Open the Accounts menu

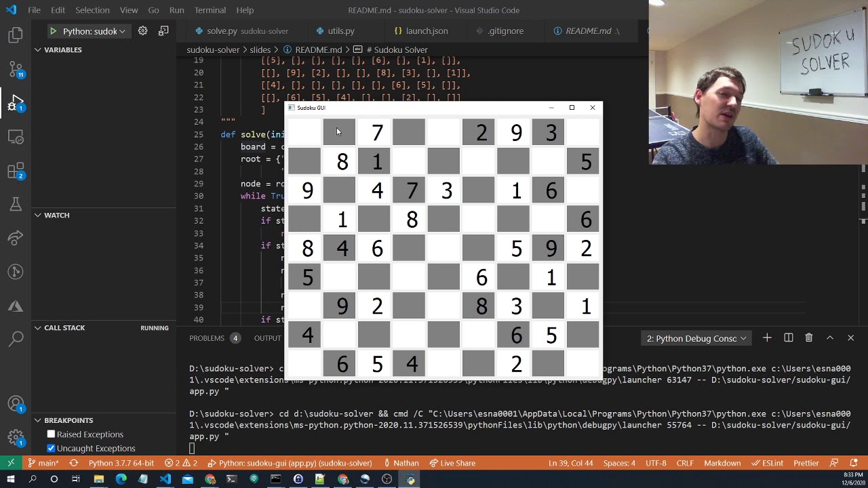point(16,404)
